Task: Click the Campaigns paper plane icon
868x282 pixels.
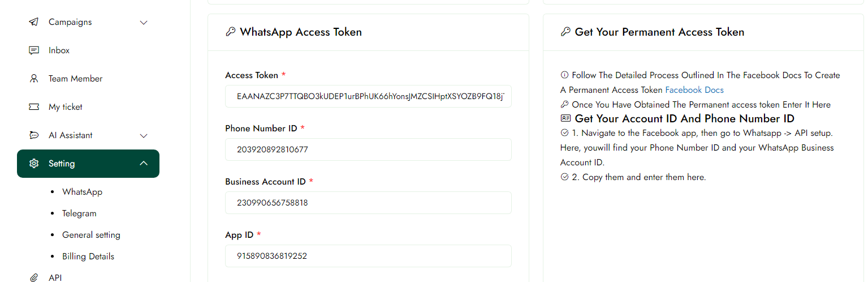Action: [34, 22]
